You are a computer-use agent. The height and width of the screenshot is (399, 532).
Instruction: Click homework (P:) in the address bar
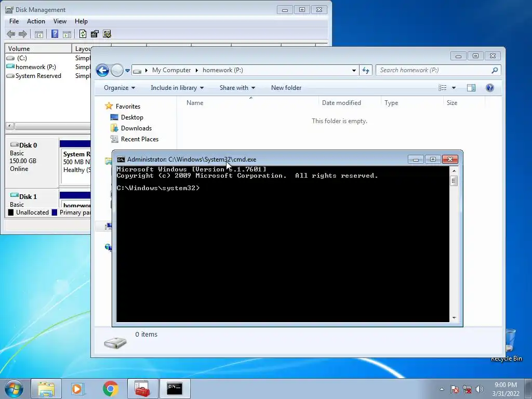(x=222, y=70)
